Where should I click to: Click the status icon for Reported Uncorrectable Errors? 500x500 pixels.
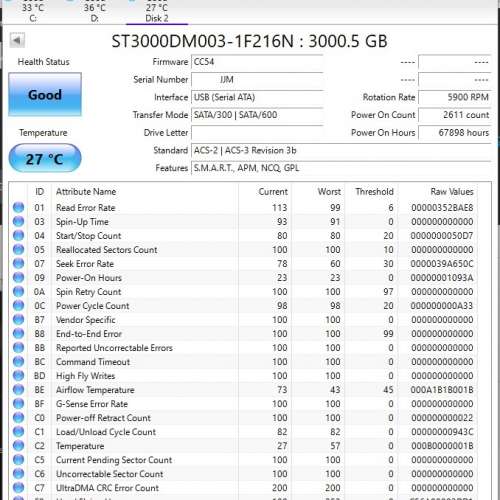pyautogui.click(x=19, y=347)
